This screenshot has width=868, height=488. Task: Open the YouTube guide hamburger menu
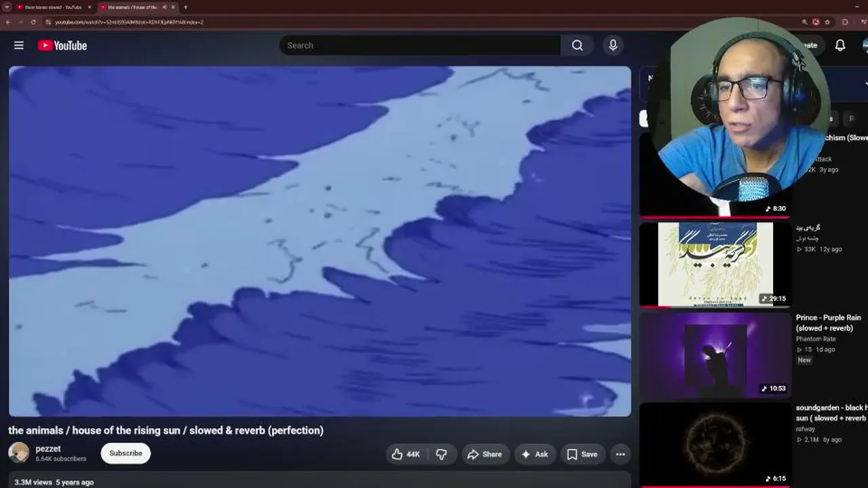19,45
